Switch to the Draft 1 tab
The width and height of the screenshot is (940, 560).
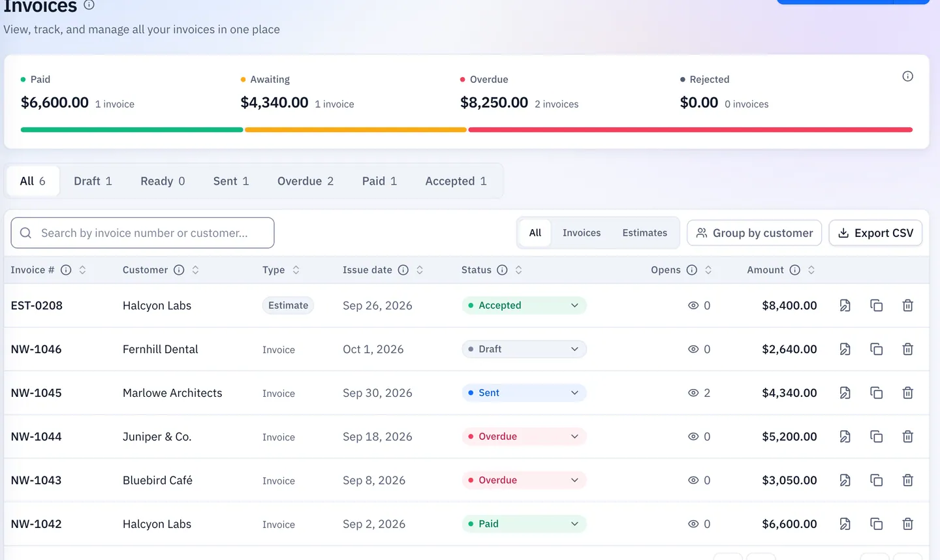click(93, 181)
